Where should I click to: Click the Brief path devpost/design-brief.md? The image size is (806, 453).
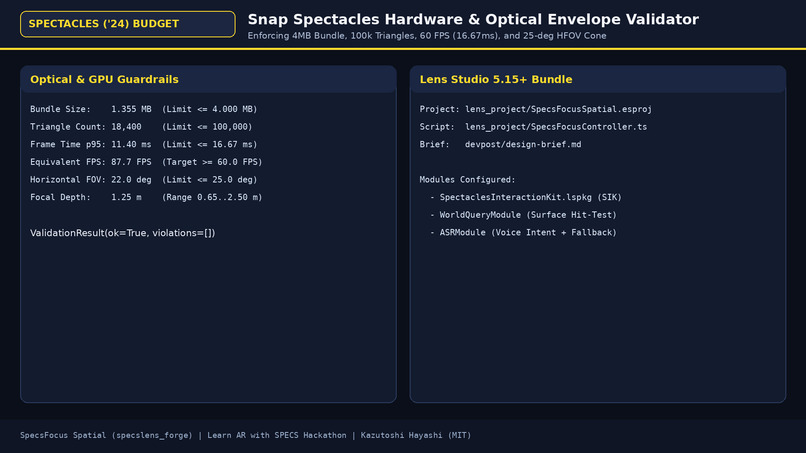tap(523, 144)
